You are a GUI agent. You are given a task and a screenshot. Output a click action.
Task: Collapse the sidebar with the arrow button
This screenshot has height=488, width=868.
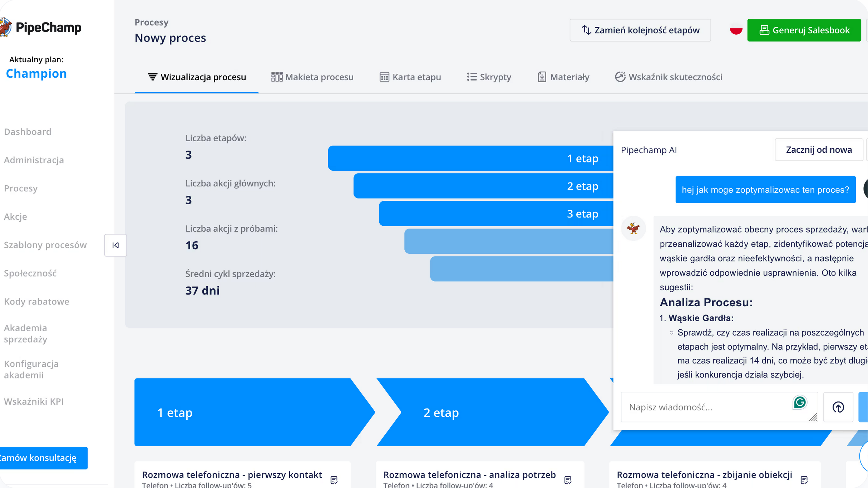115,245
